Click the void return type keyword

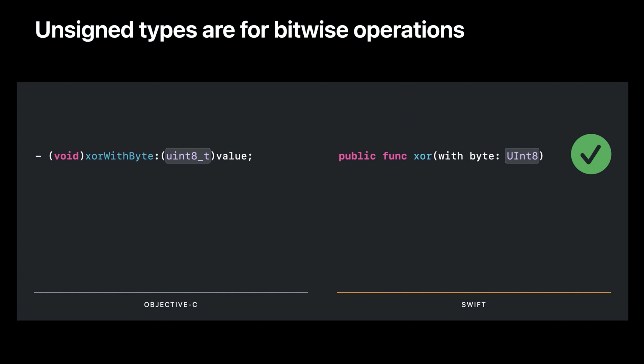click(66, 156)
